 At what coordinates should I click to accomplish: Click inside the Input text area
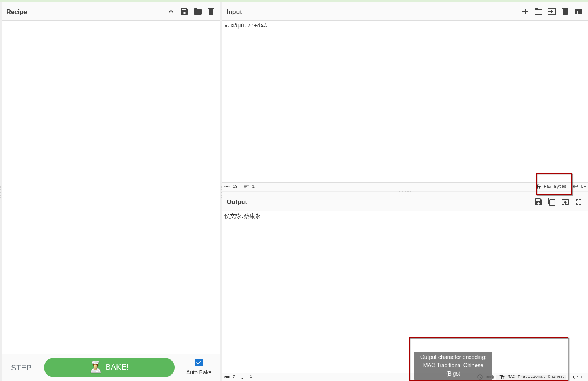(393, 98)
